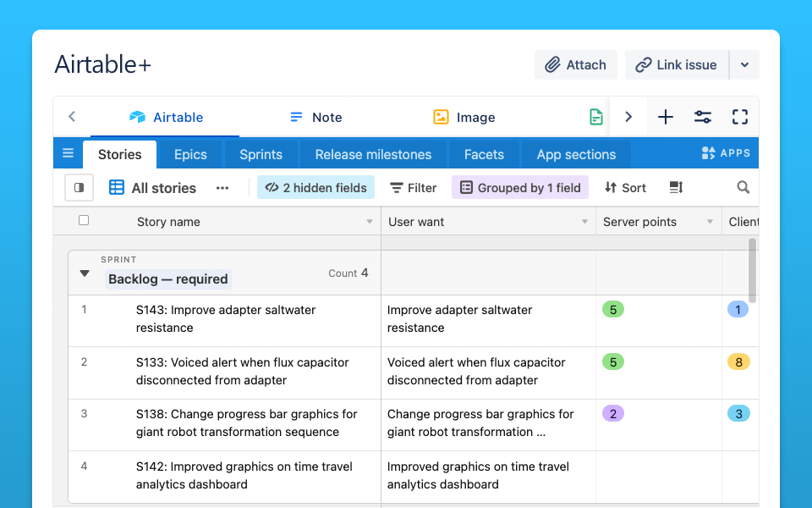Tick the select-all rows checkbox

(84, 220)
